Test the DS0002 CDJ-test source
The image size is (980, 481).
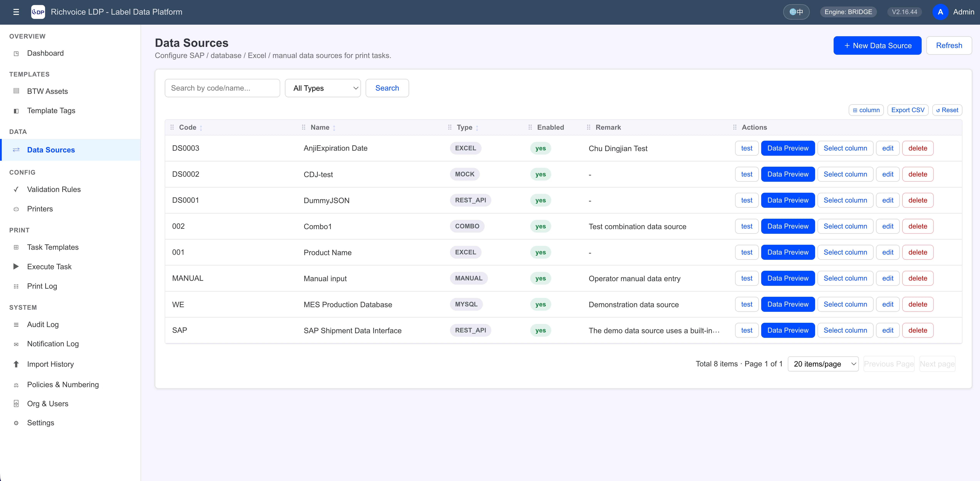746,174
